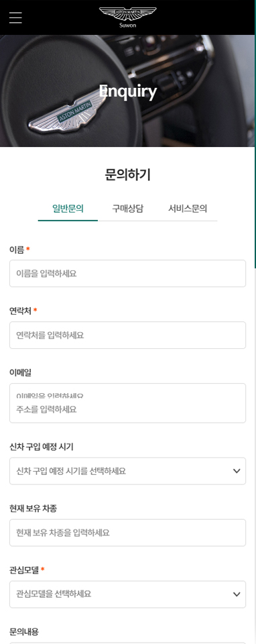Open the hamburger menu icon
This screenshot has width=256, height=644.
(x=15, y=17)
